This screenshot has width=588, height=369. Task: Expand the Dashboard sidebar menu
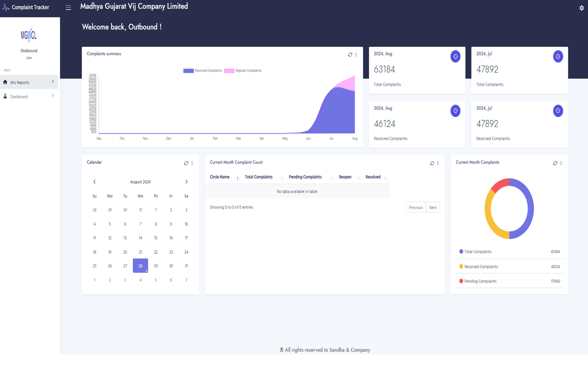point(29,97)
